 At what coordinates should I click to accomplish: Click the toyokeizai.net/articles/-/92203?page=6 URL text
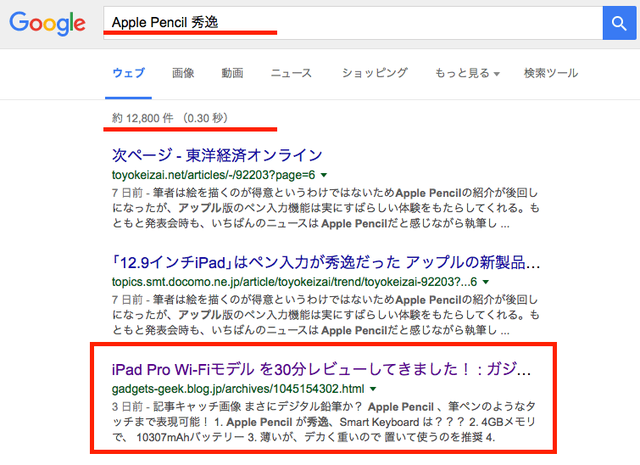(213, 175)
